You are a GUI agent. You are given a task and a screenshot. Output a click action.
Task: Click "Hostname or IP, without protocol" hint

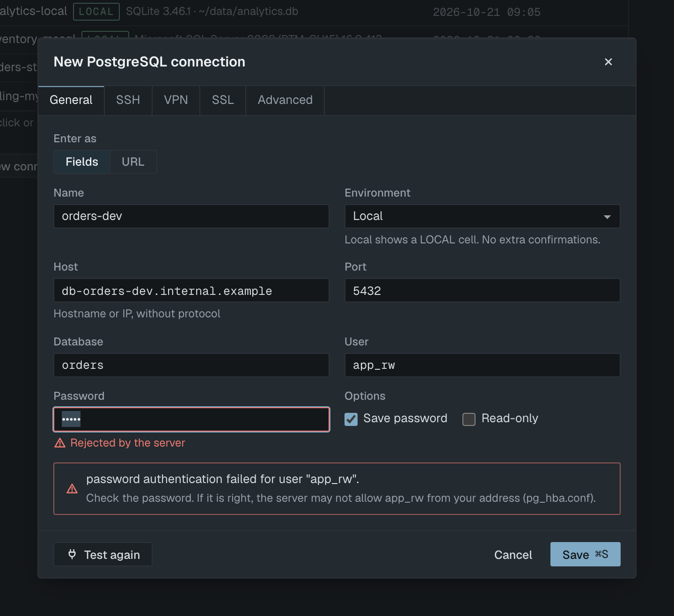pyautogui.click(x=137, y=314)
